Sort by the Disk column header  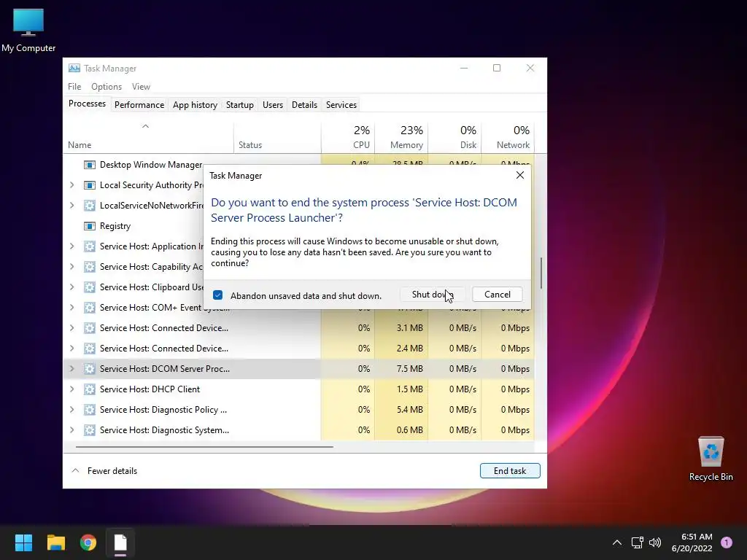[454, 137]
